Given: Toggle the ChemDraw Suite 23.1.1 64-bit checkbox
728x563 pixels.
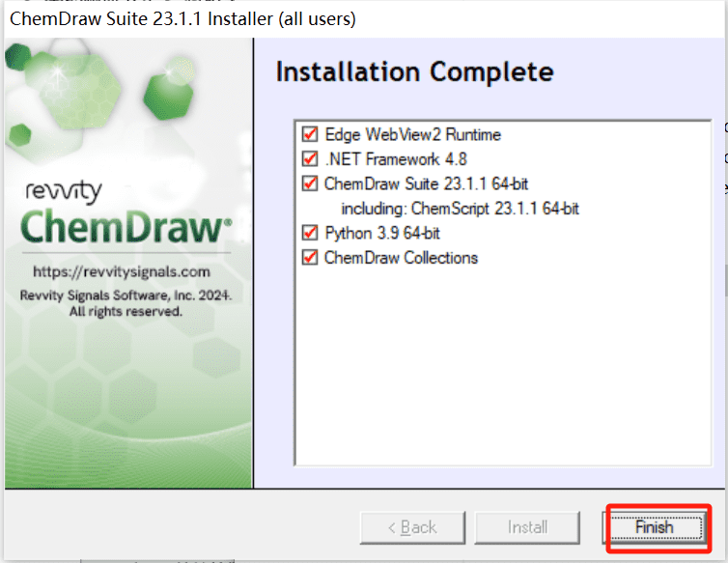Looking at the screenshot, I should 310,183.
